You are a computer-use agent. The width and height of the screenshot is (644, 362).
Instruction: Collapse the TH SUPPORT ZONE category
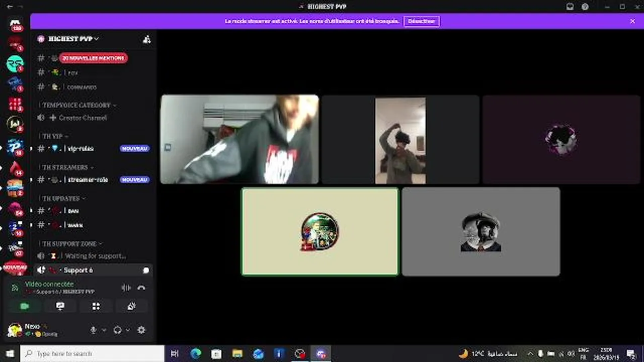coord(72,243)
